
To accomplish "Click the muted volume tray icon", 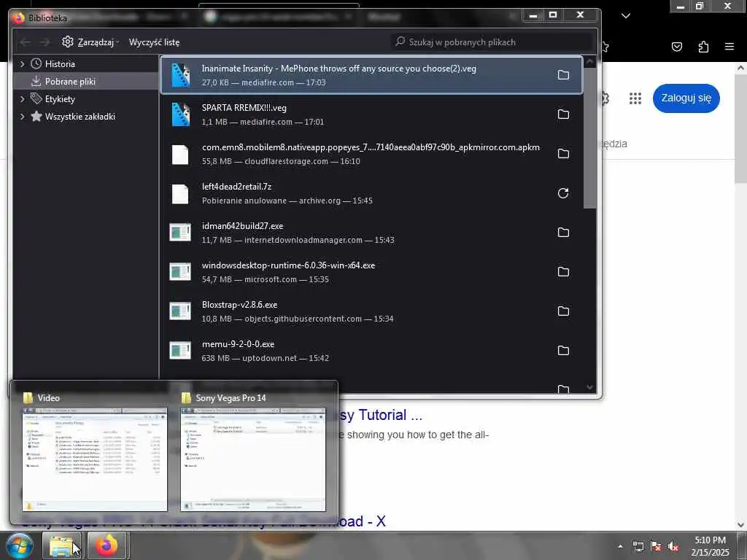I will (x=673, y=547).
